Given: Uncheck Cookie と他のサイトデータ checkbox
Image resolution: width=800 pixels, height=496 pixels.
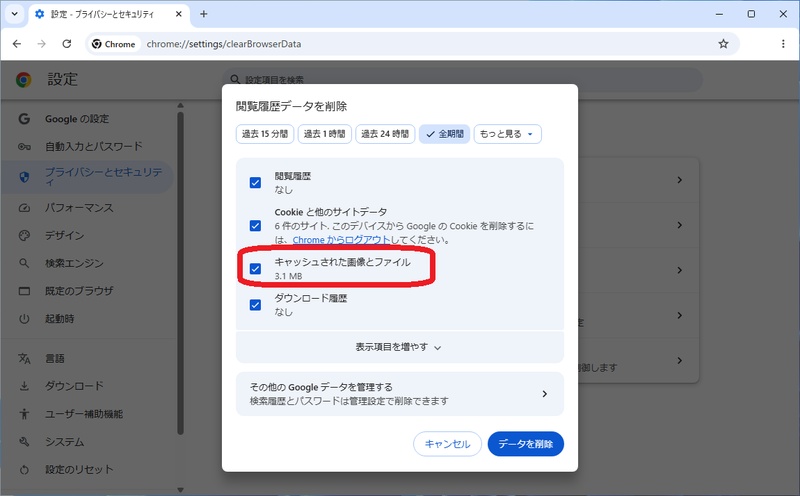Looking at the screenshot, I should 255,226.
